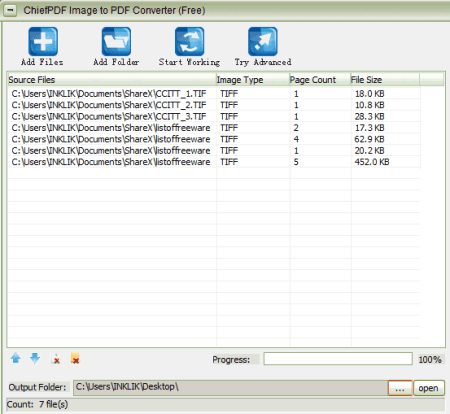Click the open output folder button
Image resolution: width=450 pixels, height=414 pixels.
click(x=429, y=388)
